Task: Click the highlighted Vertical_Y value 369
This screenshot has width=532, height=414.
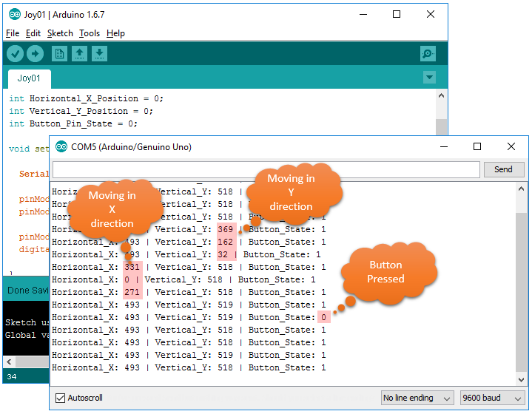Action: coord(225,229)
